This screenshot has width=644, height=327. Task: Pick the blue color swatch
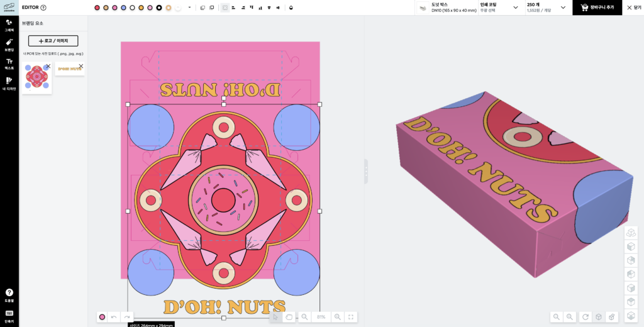(124, 8)
